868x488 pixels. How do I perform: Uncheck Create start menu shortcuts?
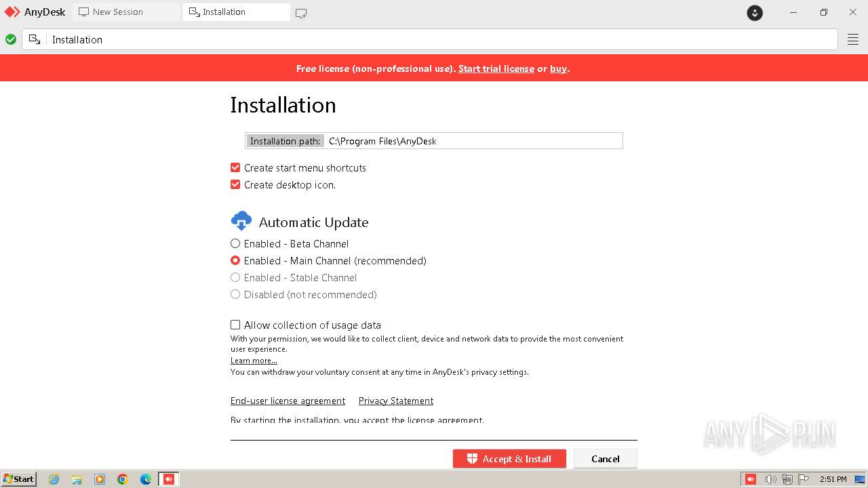235,167
